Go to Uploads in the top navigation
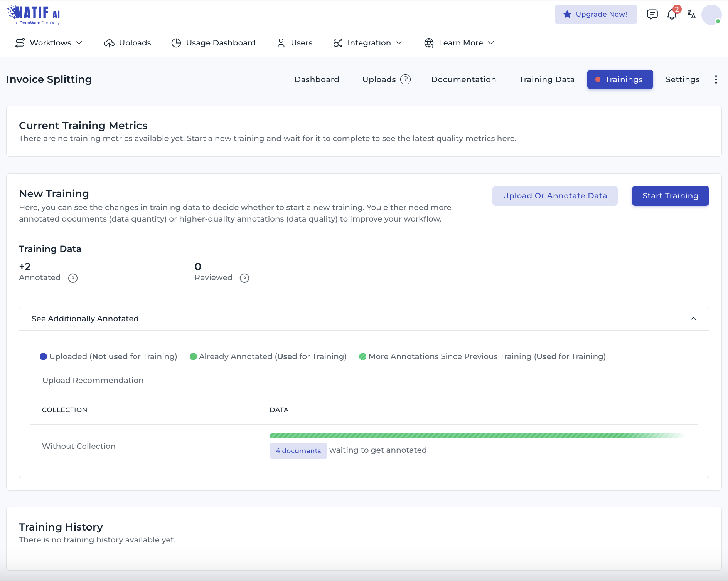 (x=128, y=43)
